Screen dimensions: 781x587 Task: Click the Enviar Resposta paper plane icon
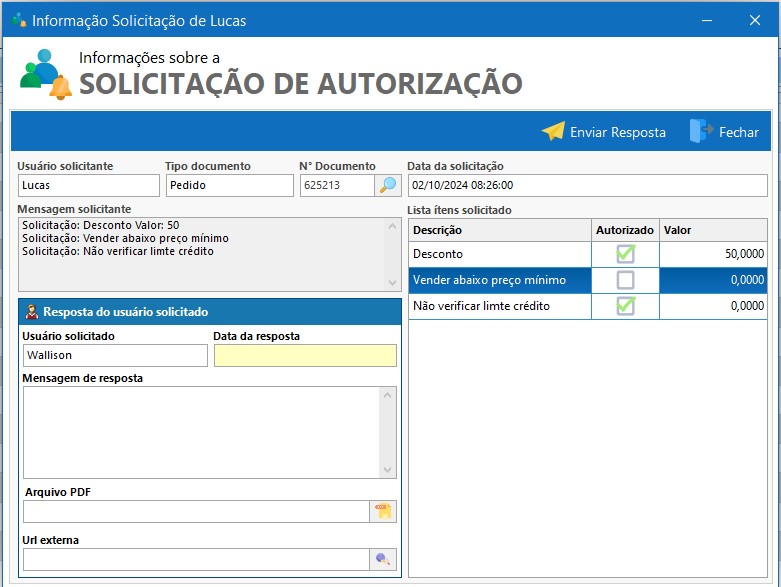coord(553,131)
